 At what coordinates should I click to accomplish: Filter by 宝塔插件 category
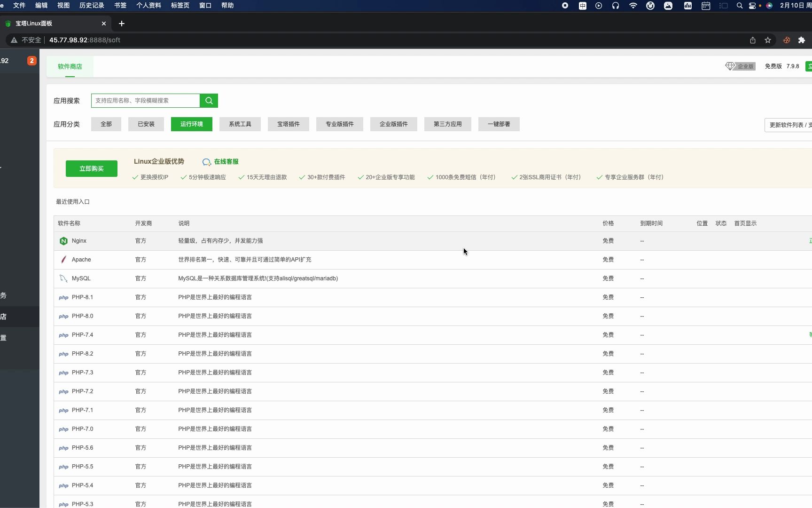click(x=289, y=124)
